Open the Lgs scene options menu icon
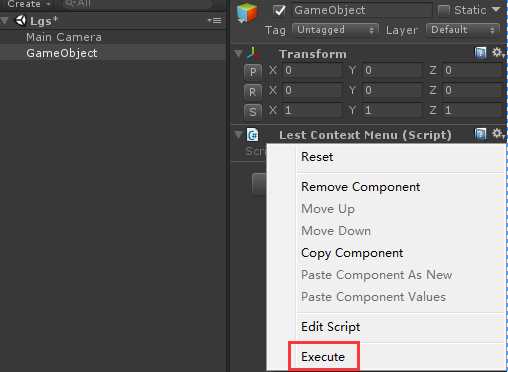508x372 pixels. [215, 21]
